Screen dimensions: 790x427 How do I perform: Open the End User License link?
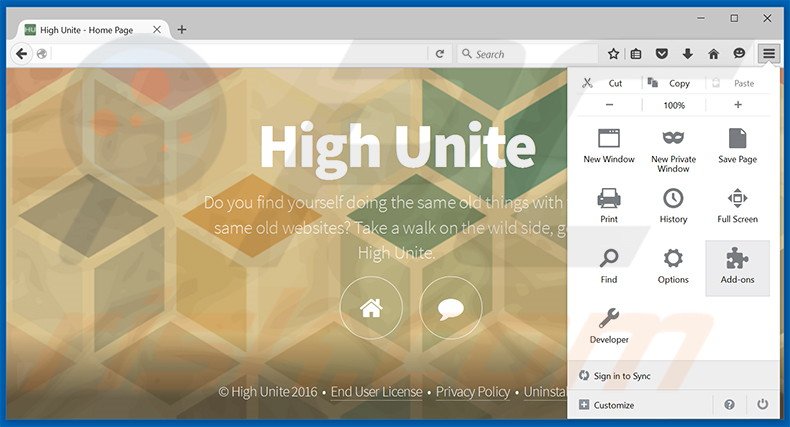click(376, 392)
